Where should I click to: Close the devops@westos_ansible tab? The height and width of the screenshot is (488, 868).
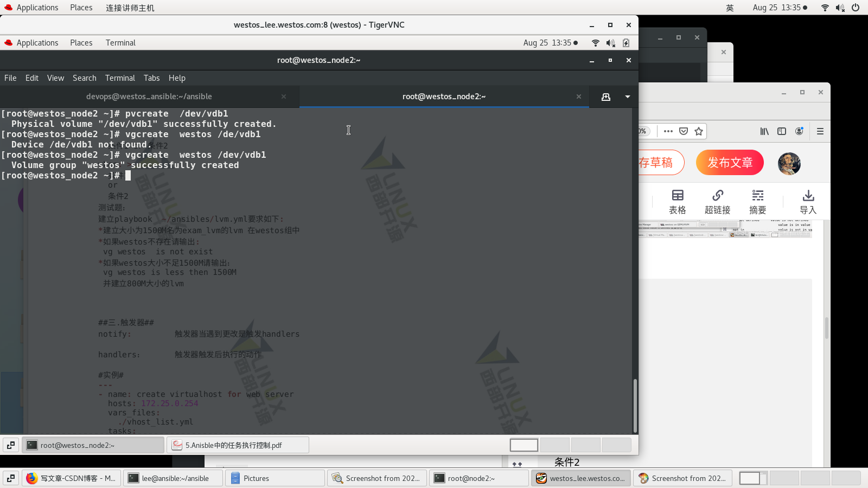pyautogui.click(x=284, y=97)
